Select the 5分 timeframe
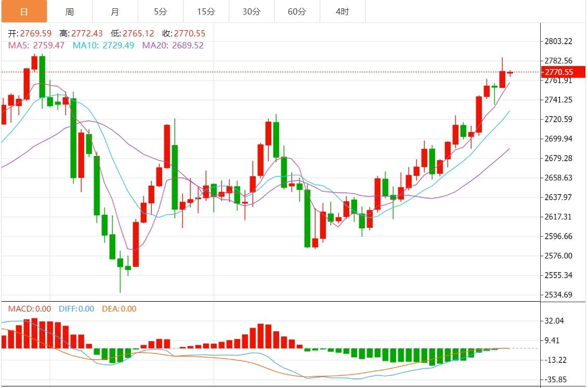The width and height of the screenshot is (588, 388). pos(160,11)
